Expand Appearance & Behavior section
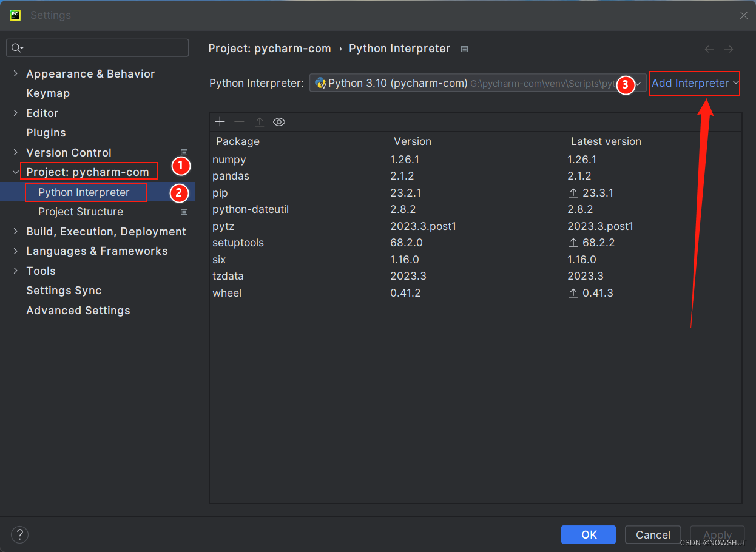The image size is (756, 552). click(16, 73)
